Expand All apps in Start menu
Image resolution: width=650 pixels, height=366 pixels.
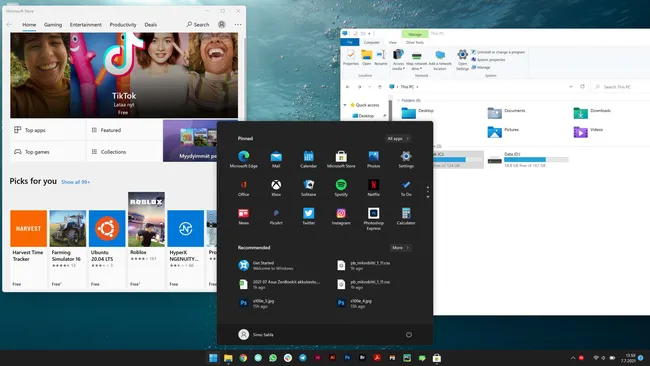click(x=398, y=138)
